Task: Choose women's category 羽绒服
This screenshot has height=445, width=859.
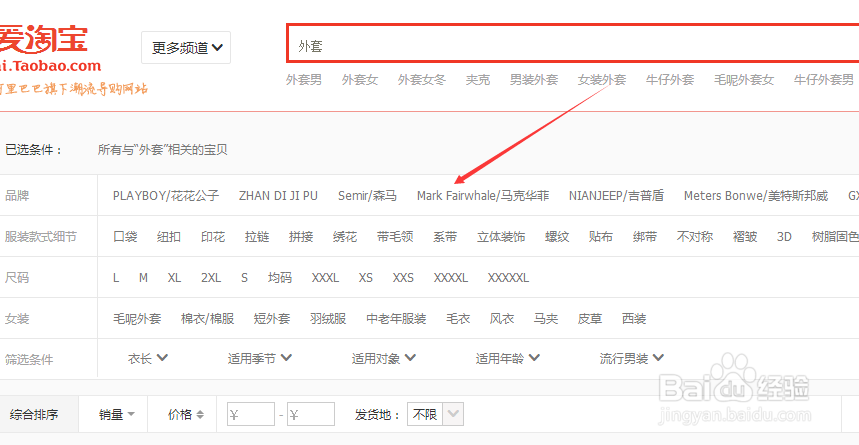Action: coord(328,318)
